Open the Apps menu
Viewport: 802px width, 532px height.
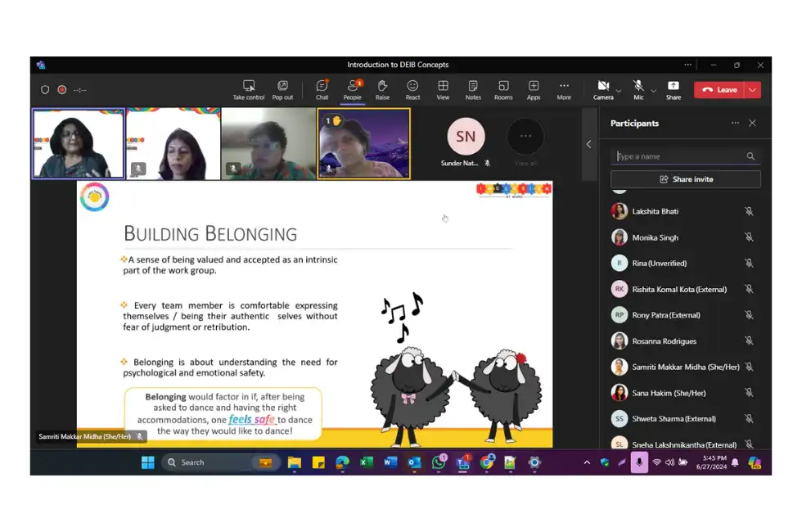click(534, 88)
